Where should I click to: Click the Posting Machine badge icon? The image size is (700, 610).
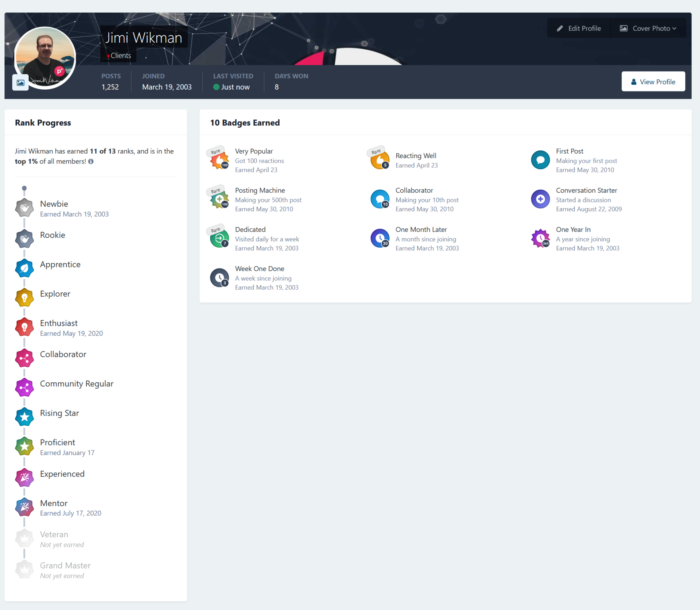(219, 199)
